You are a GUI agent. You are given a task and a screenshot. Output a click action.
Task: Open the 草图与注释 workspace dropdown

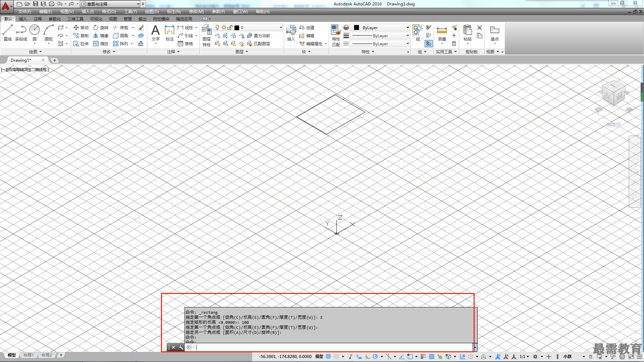coord(110,4)
